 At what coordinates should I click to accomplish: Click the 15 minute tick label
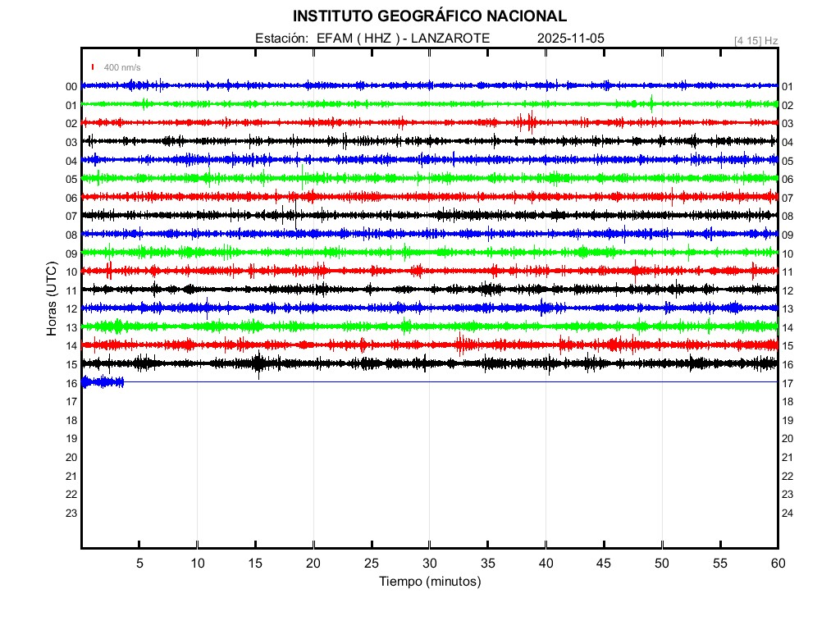255,563
